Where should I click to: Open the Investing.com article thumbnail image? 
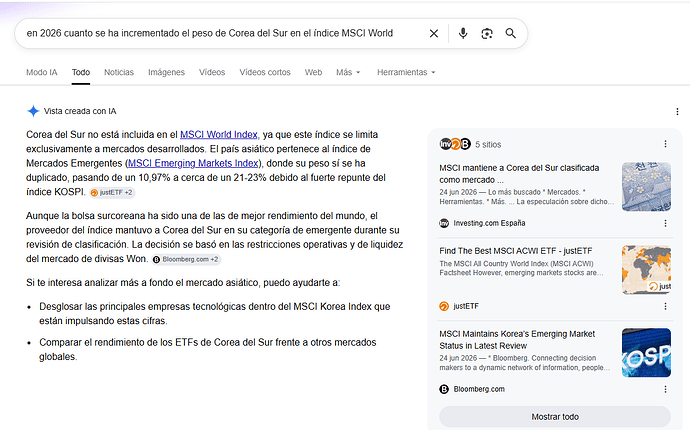coord(646,187)
